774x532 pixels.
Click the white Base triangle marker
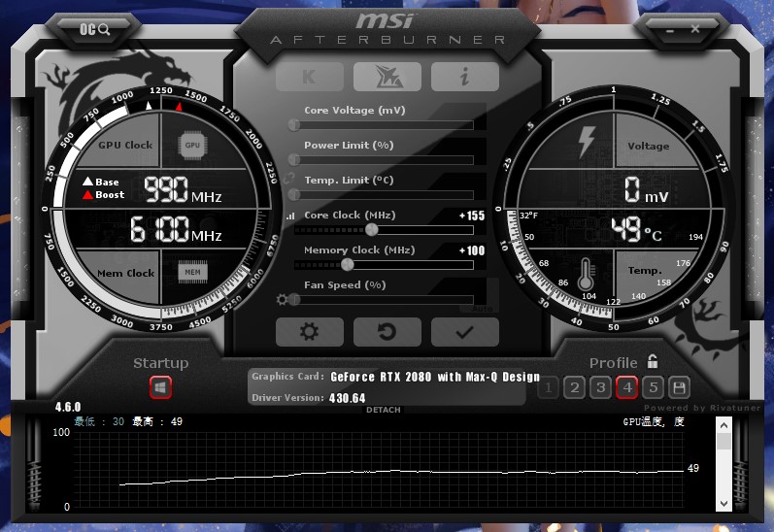pos(150,106)
